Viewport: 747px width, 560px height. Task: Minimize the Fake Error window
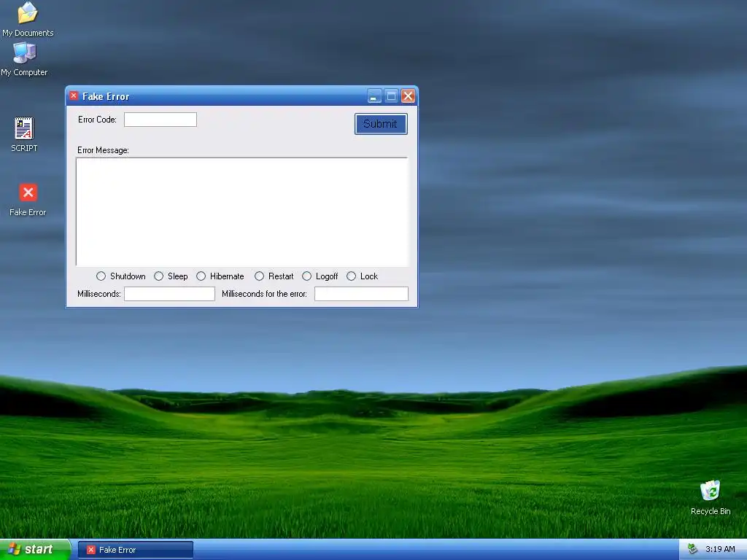pos(374,96)
